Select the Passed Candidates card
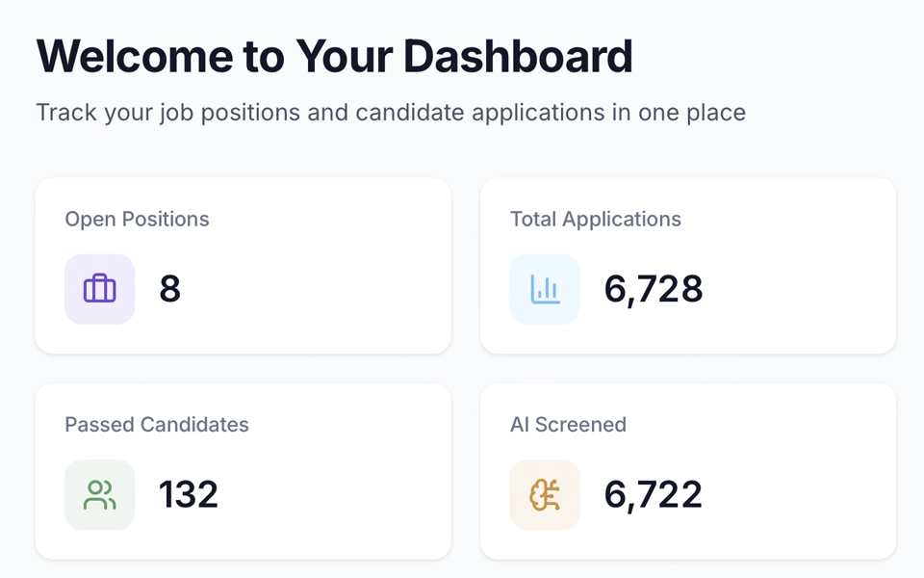924x578 pixels. pyautogui.click(x=243, y=470)
